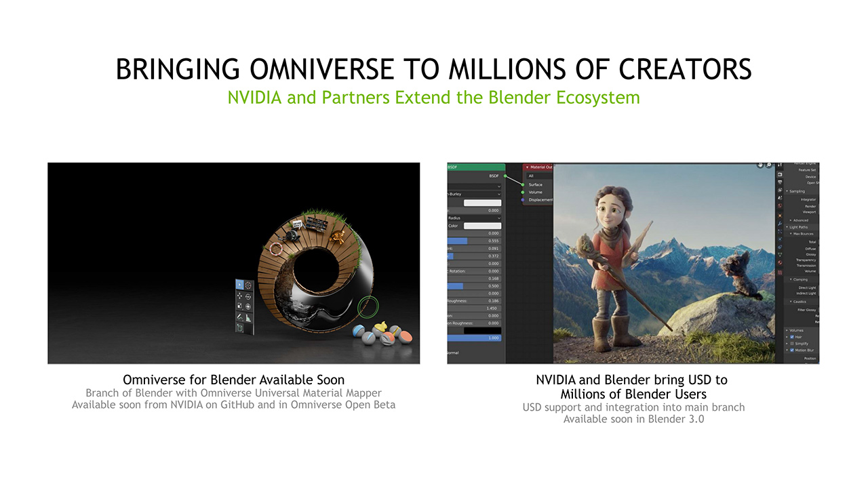Open the Object Data triangle icon
868x488 pixels.
point(780,255)
